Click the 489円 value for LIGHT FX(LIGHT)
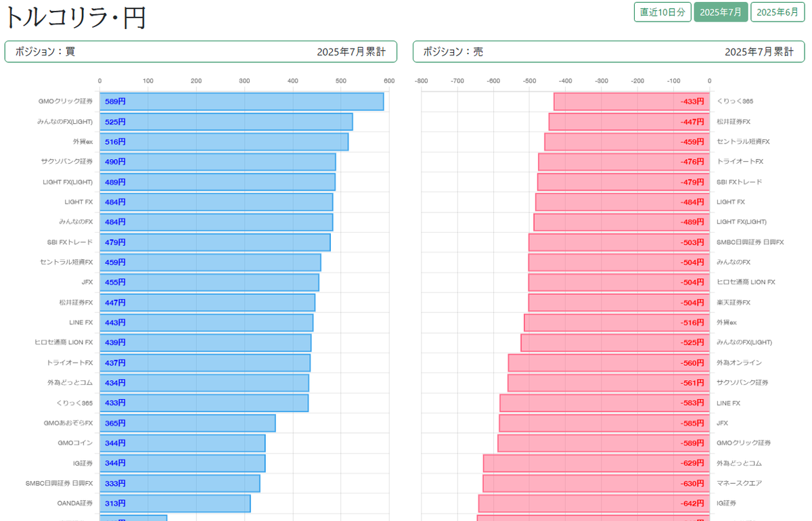812x521 pixels. (115, 182)
